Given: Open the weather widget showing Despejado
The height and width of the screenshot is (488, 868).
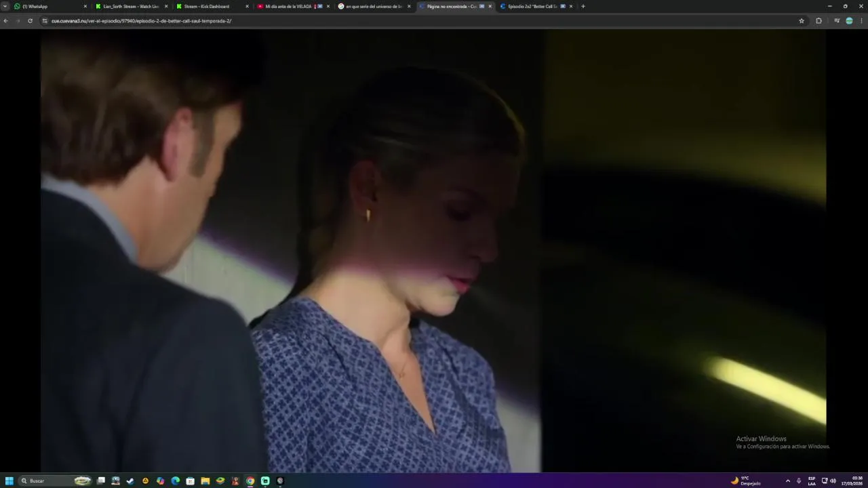Looking at the screenshot, I should [746, 481].
